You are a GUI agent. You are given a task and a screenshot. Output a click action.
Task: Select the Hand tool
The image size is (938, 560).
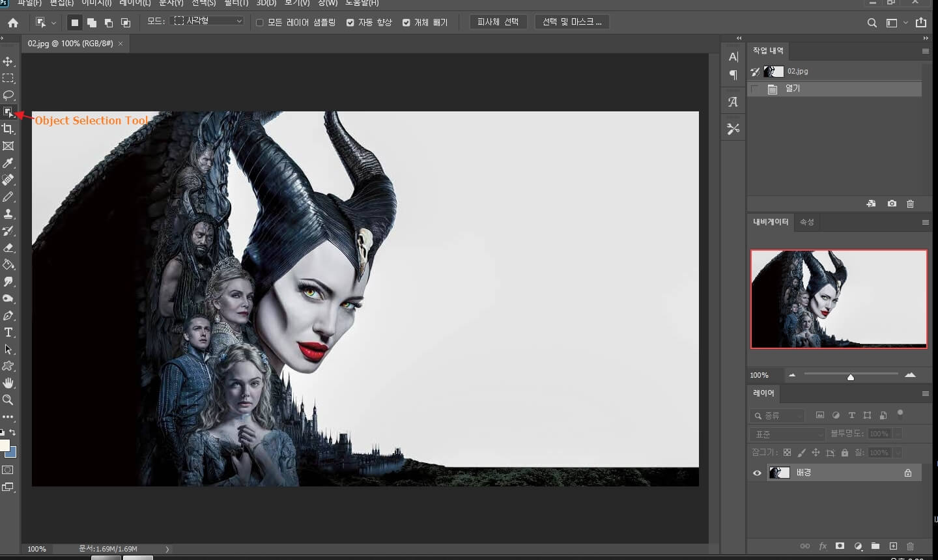(x=8, y=383)
